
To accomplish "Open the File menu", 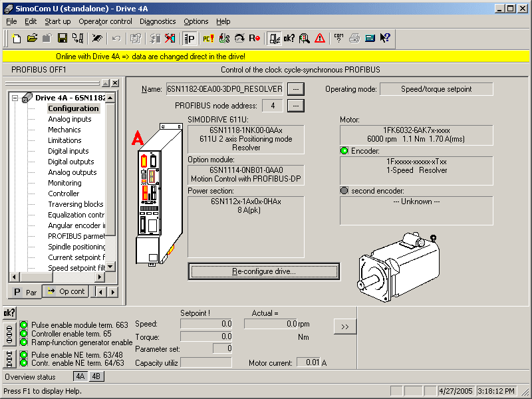I will tap(11, 21).
